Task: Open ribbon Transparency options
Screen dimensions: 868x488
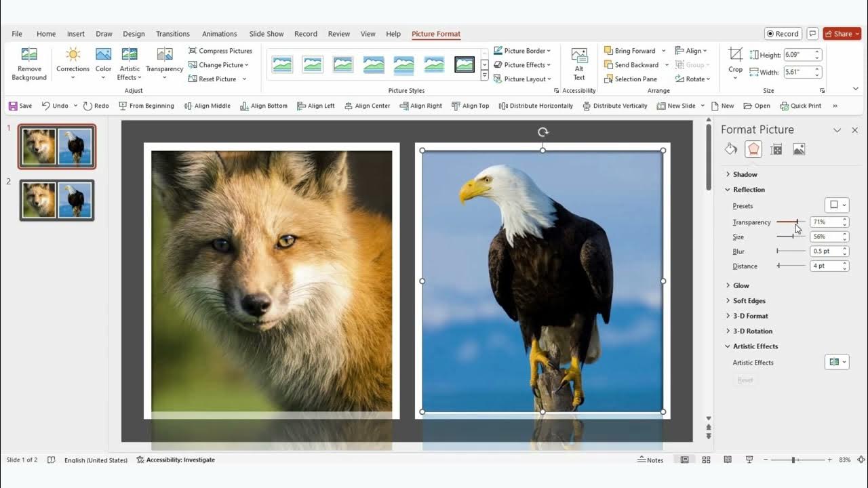Action: pyautogui.click(x=164, y=64)
